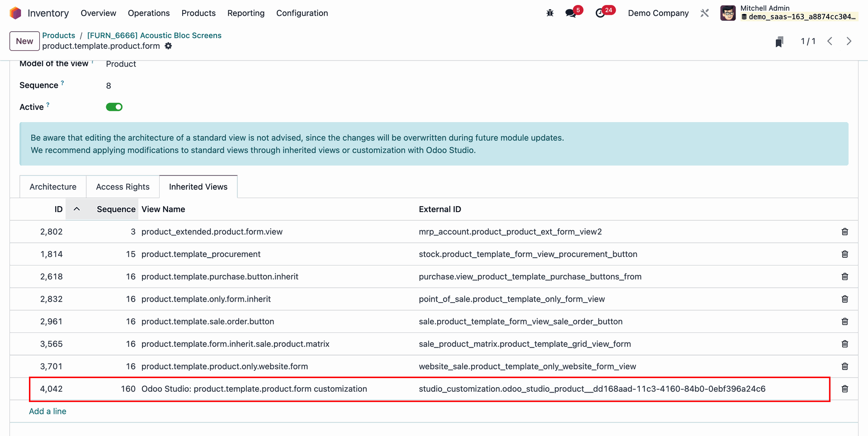Click view name product.template.purchase.button.inherit
868x436 pixels.
pos(220,276)
